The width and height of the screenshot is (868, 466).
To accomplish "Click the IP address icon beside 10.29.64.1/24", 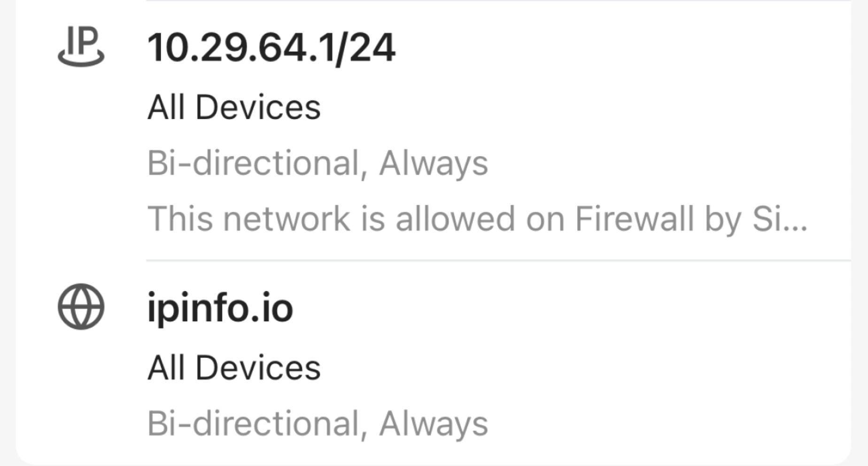I will pos(81,46).
